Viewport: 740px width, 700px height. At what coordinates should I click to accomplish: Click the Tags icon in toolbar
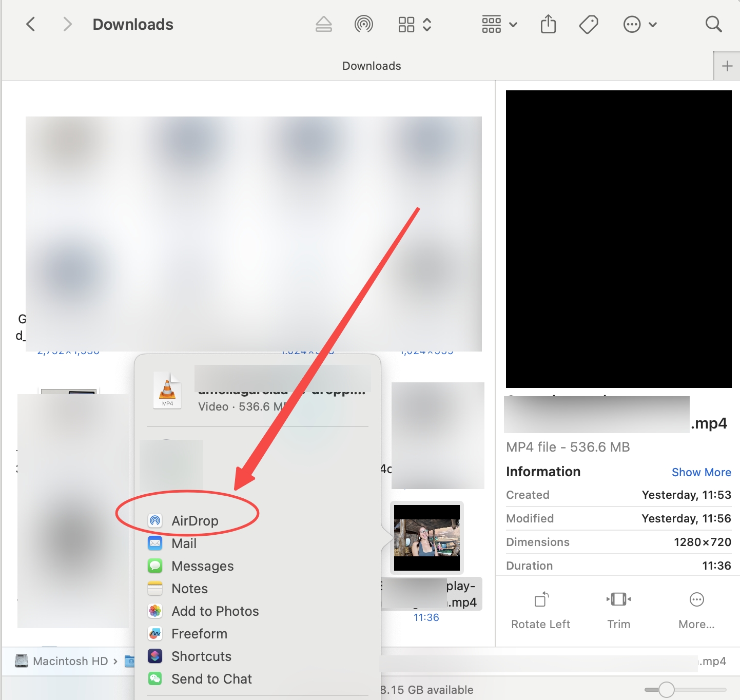pyautogui.click(x=588, y=24)
